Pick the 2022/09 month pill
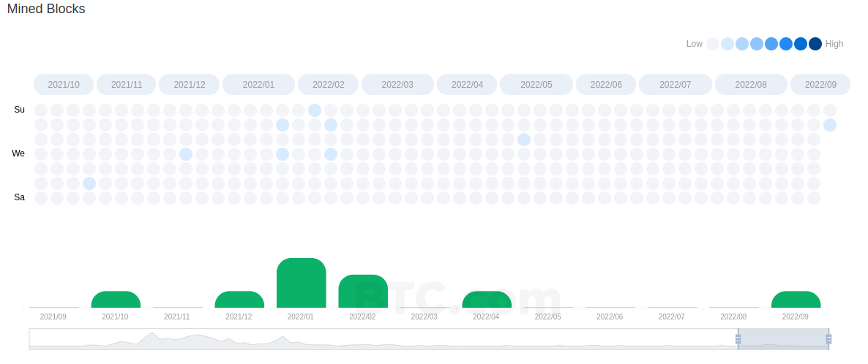This screenshot has width=868, height=364. pos(820,85)
